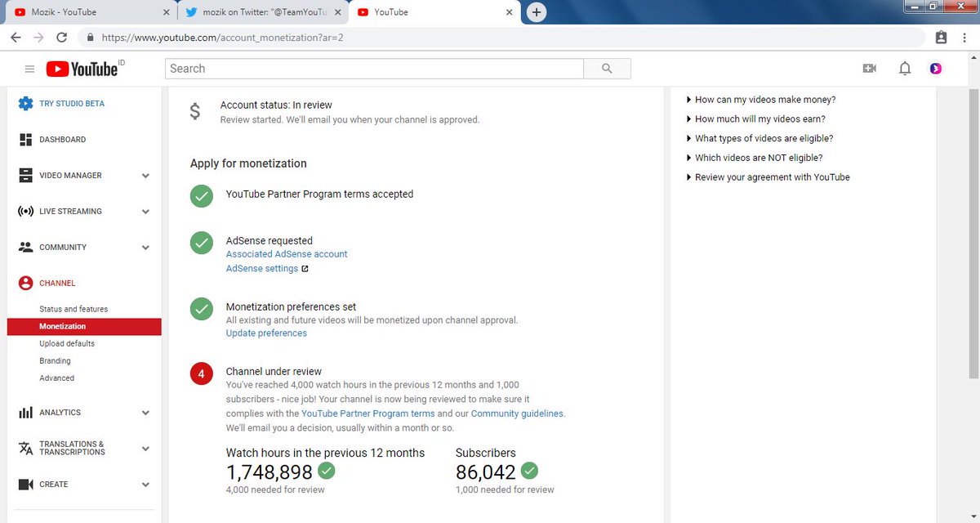
Task: Click 'Account status: In review' text
Action: click(x=276, y=105)
